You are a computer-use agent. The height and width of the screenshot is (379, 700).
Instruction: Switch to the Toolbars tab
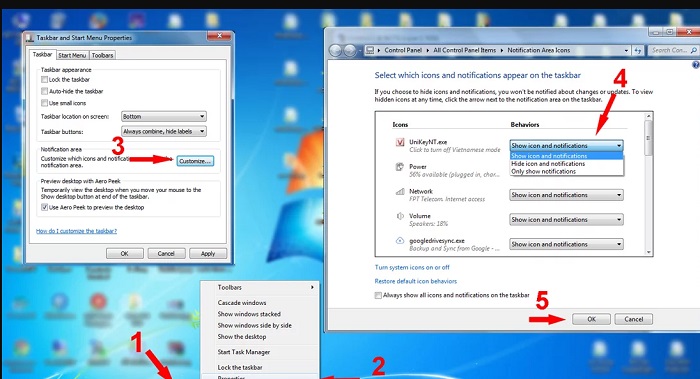(102, 55)
